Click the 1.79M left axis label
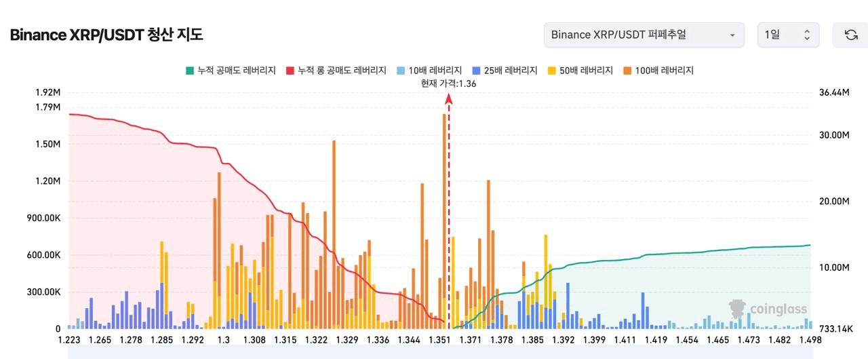Viewport: 868px width, 359px height. tap(47, 107)
